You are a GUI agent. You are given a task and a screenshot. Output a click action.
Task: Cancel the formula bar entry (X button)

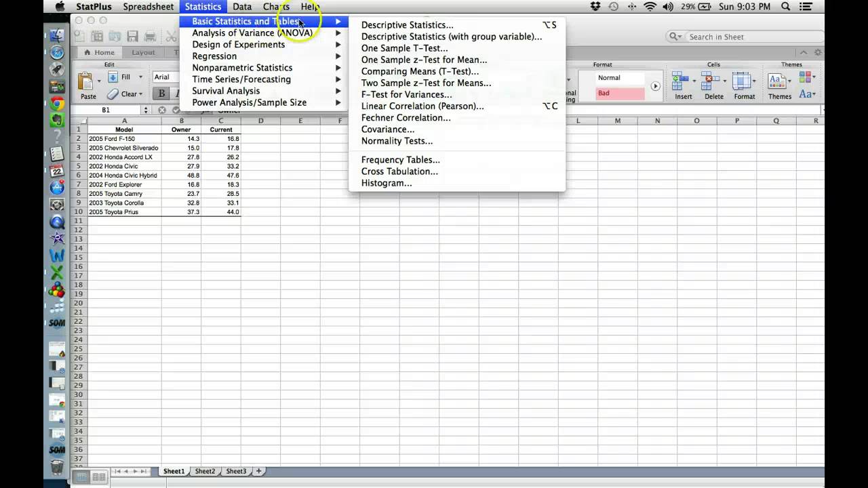coord(162,110)
